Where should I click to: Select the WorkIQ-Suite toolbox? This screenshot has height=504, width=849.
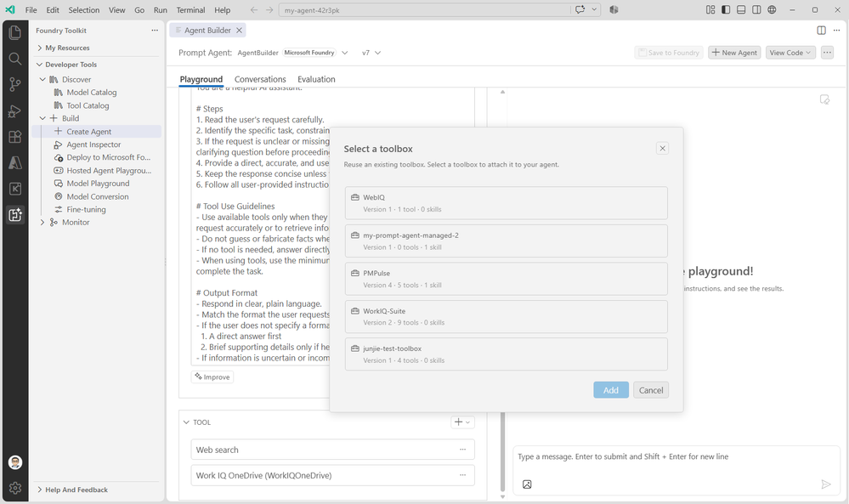point(506,317)
